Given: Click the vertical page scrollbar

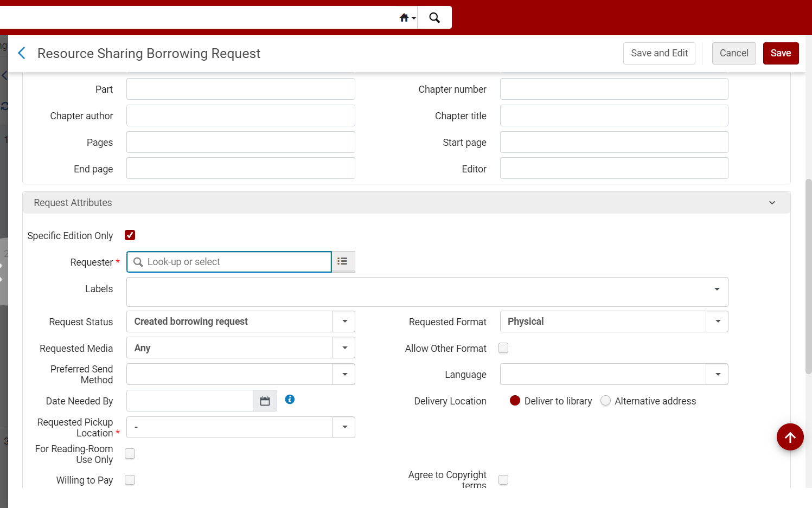Looking at the screenshot, I should click(808, 276).
